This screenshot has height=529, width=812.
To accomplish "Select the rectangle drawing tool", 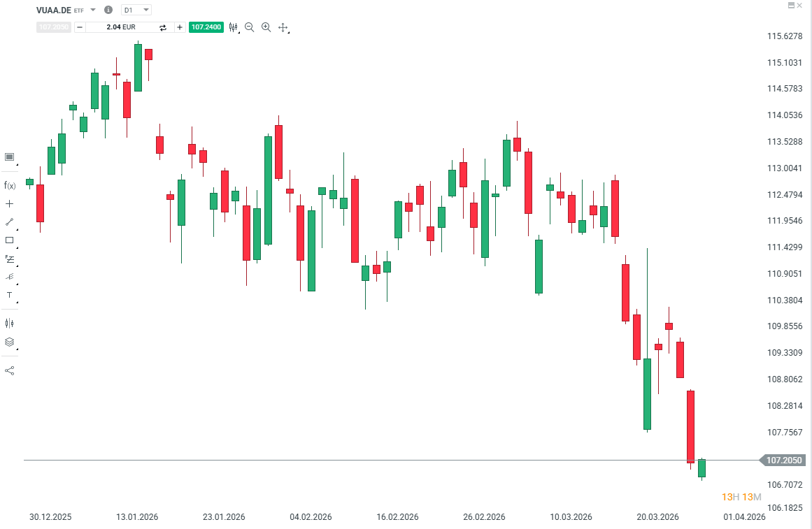I will coord(9,240).
